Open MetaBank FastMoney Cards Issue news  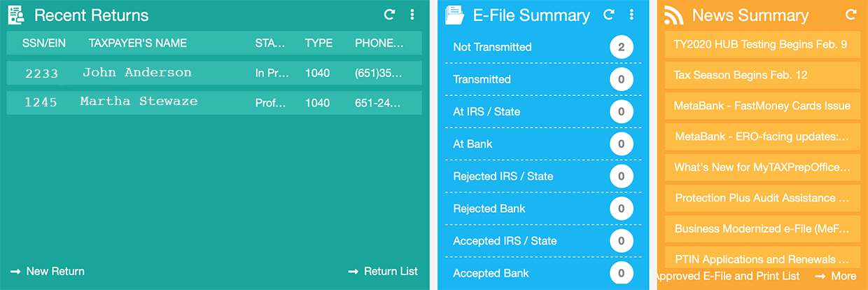pos(762,106)
